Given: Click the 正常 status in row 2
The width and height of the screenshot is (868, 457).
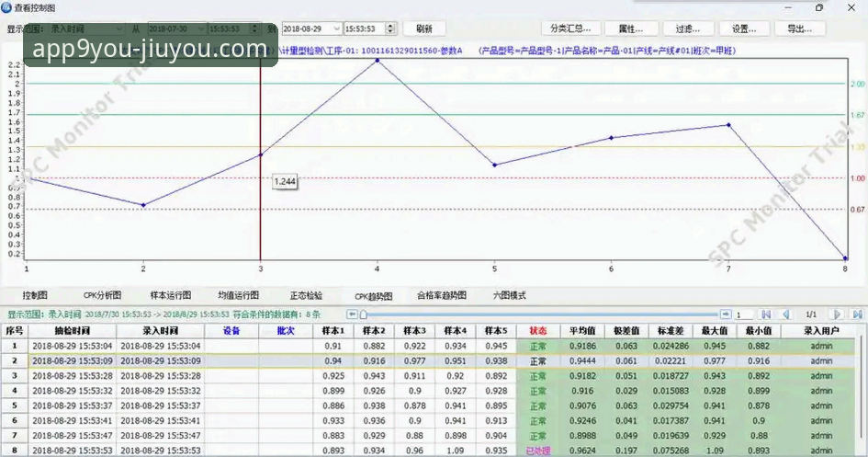Looking at the screenshot, I should coord(537,361).
